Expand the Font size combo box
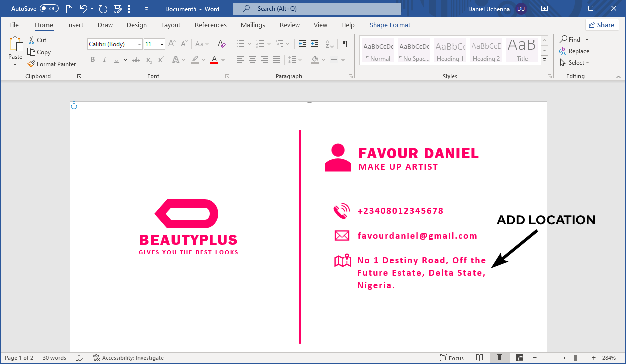626x364 pixels. coord(161,44)
